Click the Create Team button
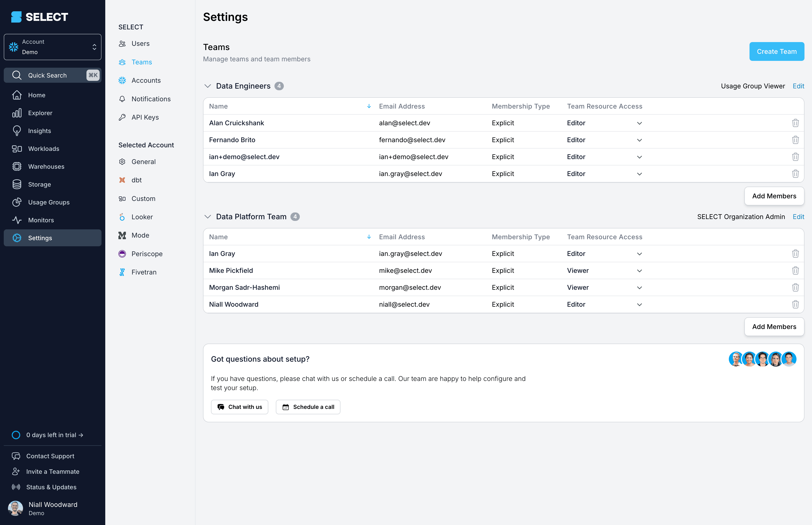 pyautogui.click(x=777, y=51)
